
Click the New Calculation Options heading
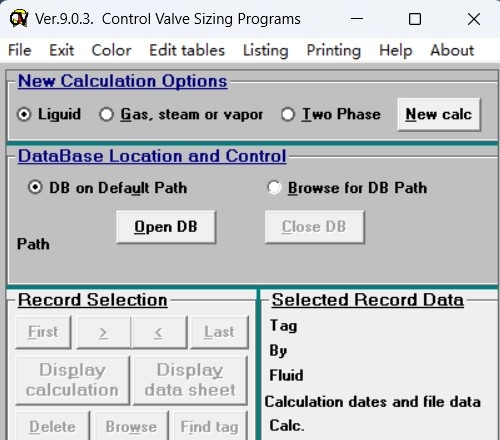tap(123, 81)
